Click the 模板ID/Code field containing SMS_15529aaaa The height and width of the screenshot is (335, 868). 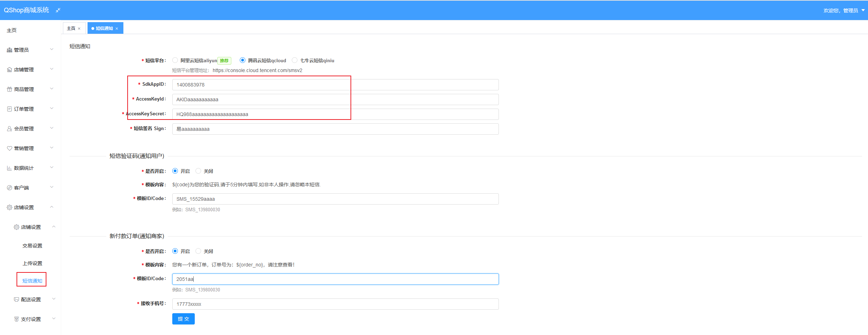[x=335, y=199]
